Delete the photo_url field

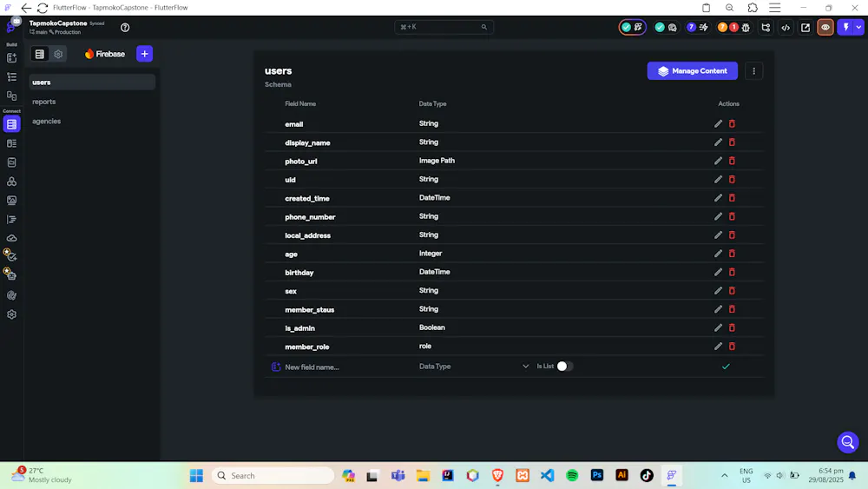point(732,161)
